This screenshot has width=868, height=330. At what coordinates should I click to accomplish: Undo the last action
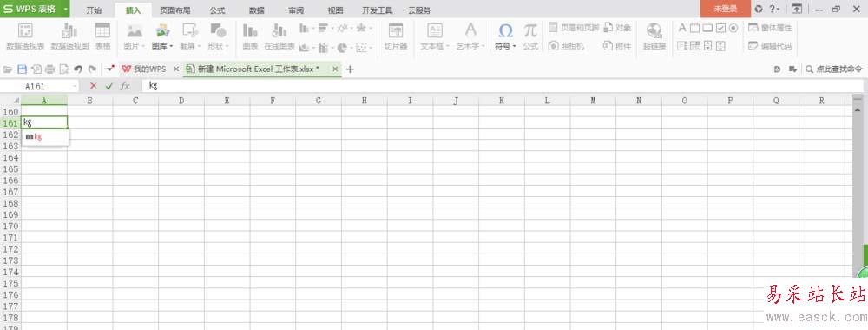click(78, 69)
